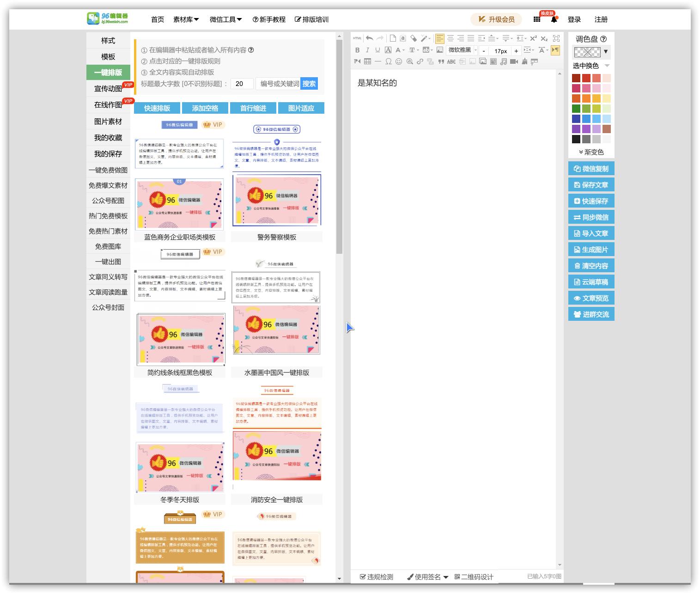Insert a table into the editor
Image resolution: width=700 pixels, height=594 pixels.
tap(367, 61)
